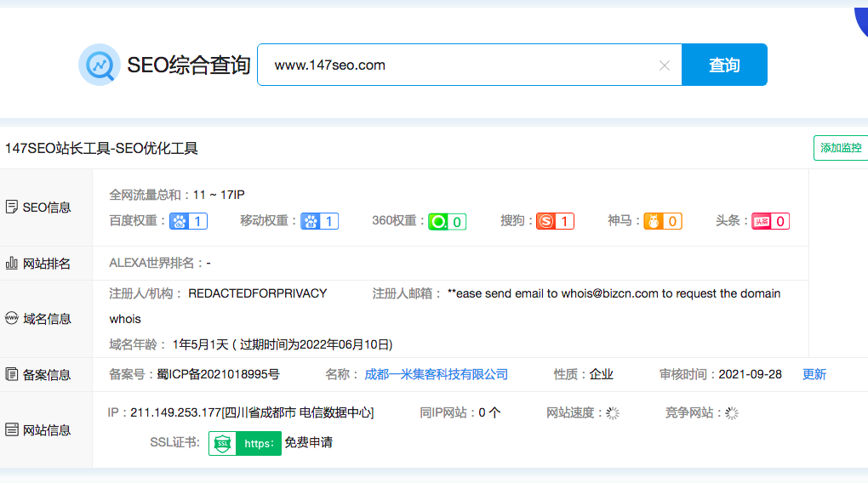The width and height of the screenshot is (868, 483).
Task: Click the 蜀ICP备2021018995号 record number
Action: tap(218, 374)
